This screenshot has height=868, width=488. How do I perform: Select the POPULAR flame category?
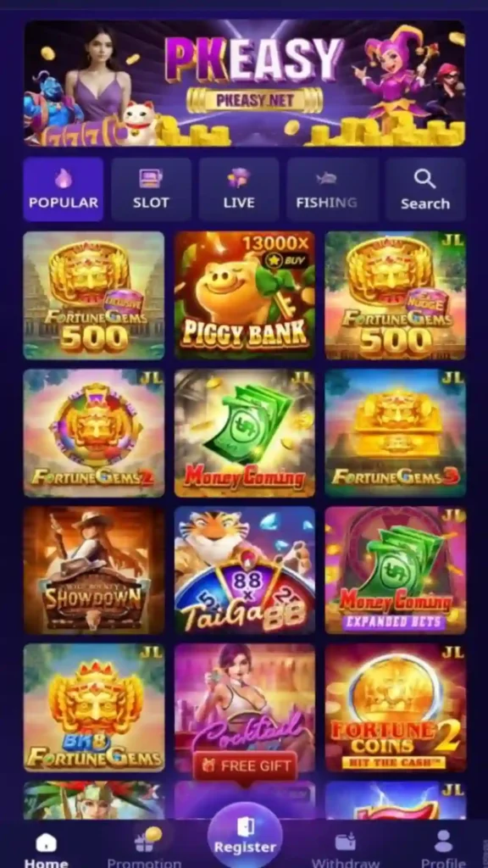[63, 189]
